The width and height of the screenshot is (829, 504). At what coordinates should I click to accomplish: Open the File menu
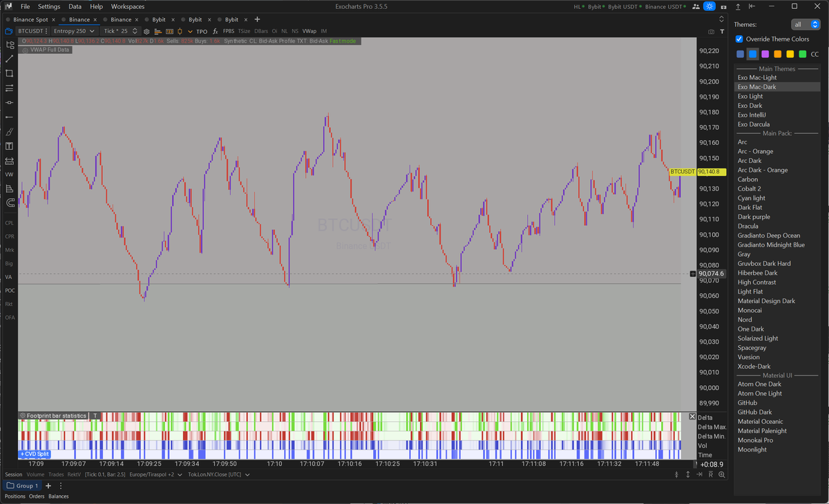[x=25, y=6]
